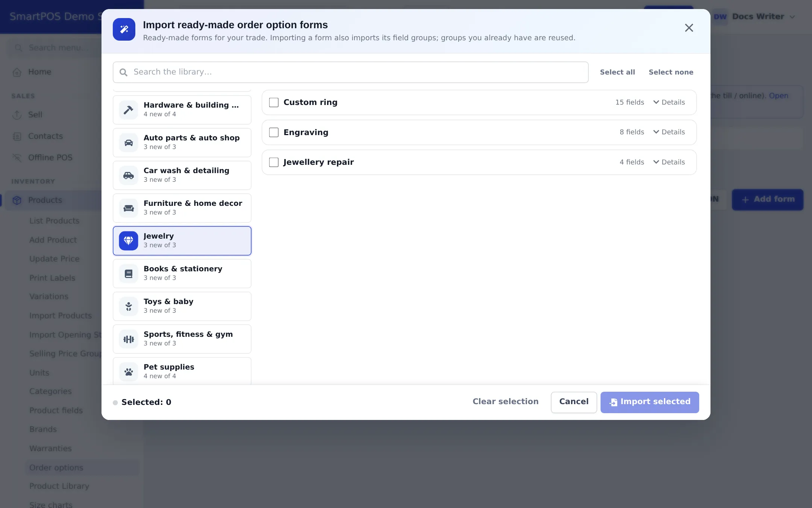Click the Auto parts car icon
Viewport: 812px width, 508px height.
tap(129, 143)
